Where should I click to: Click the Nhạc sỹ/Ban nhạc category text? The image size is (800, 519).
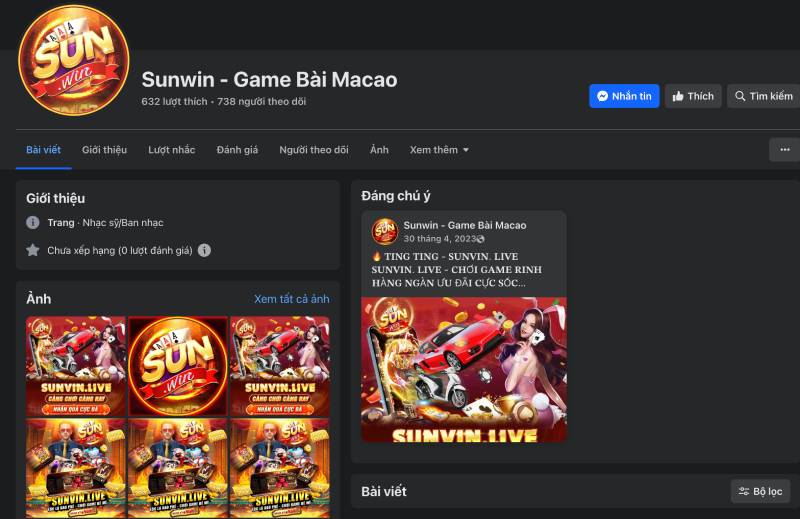click(123, 223)
